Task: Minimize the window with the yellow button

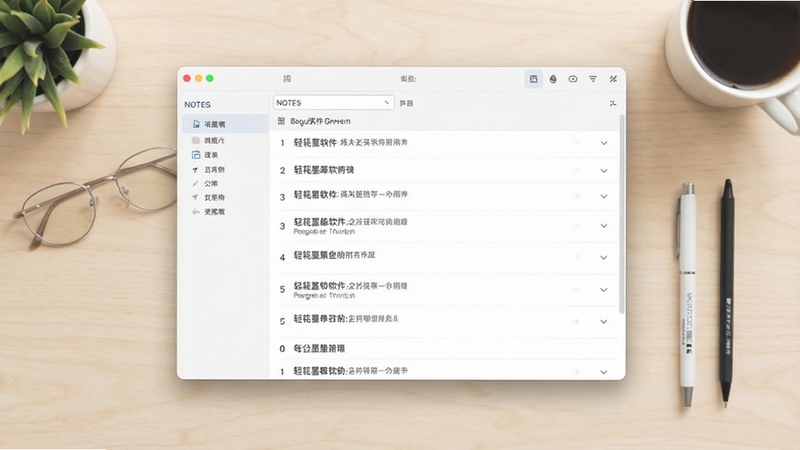Action: pos(198,79)
